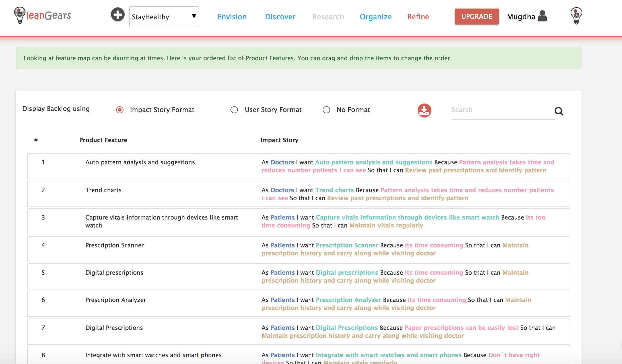Click the plus add project icon
Image resolution: width=622 pixels, height=364 pixels.
click(x=118, y=15)
